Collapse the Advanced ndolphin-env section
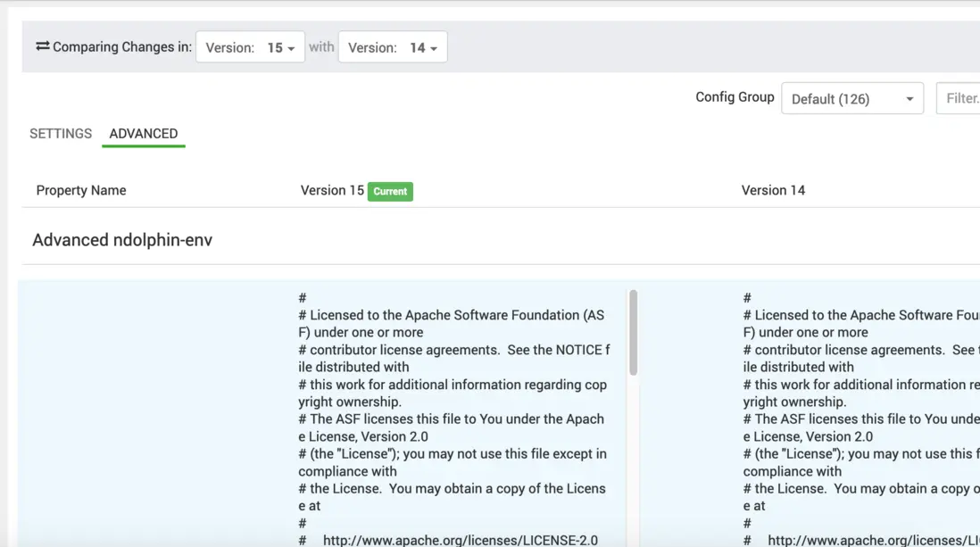The width and height of the screenshot is (980, 547). click(122, 240)
